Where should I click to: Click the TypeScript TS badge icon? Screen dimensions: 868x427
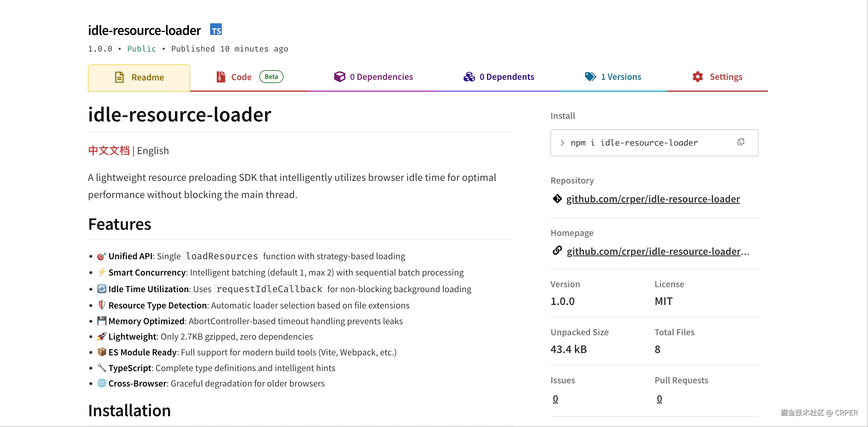click(216, 30)
